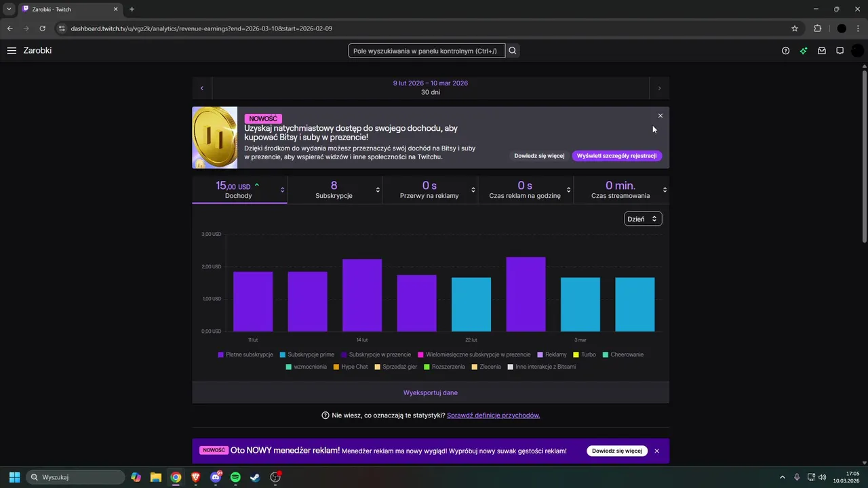Viewport: 868px width, 488px height.
Task: Open metric chooser arrows on Subskrypcje
Action: click(x=378, y=190)
